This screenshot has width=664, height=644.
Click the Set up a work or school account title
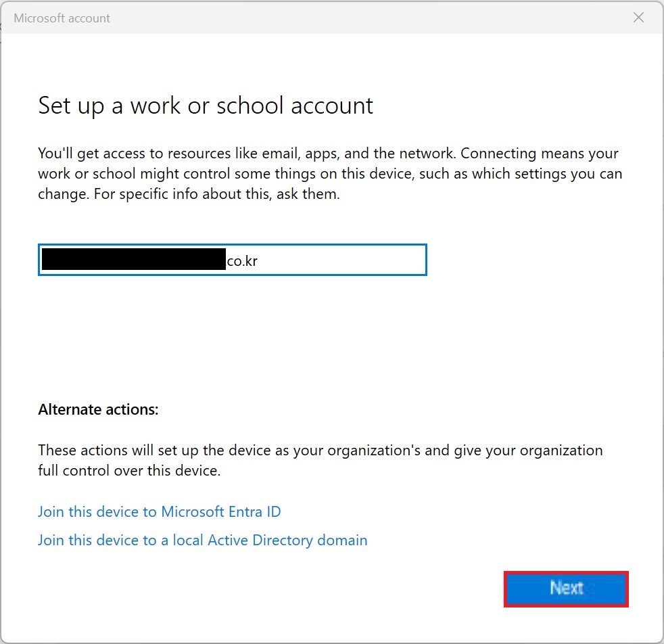[205, 106]
